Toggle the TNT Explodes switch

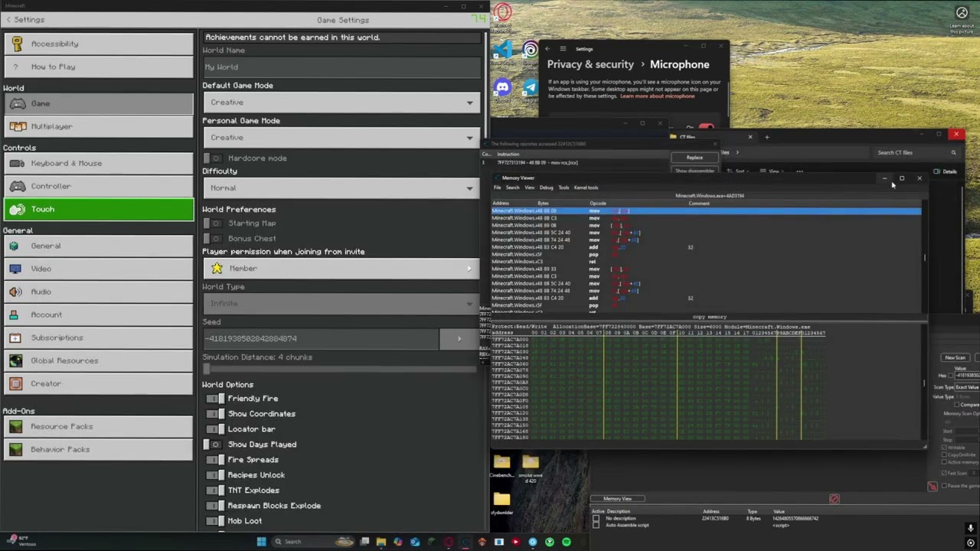click(216, 491)
